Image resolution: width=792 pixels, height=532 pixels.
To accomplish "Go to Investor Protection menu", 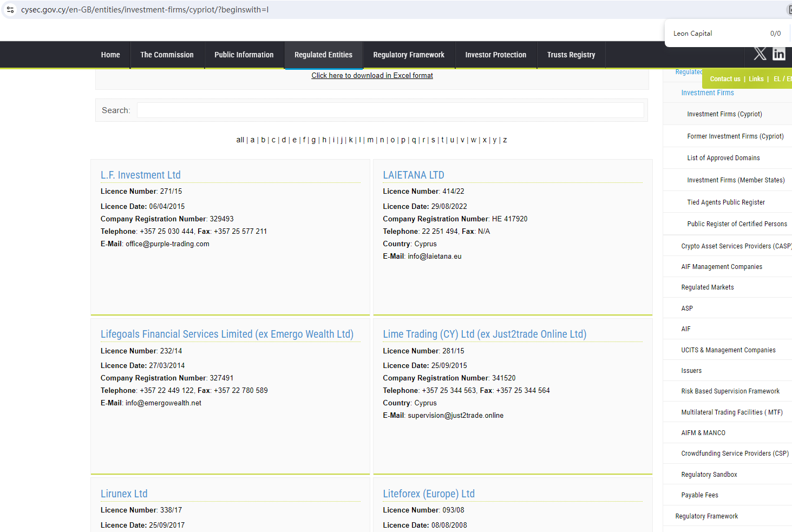I will click(495, 55).
